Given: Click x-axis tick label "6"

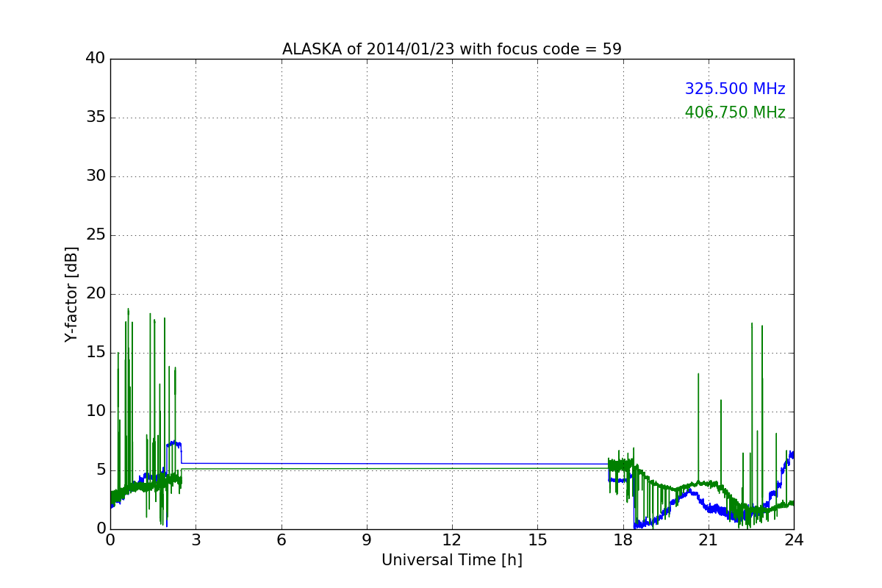Looking at the screenshot, I should (x=281, y=540).
